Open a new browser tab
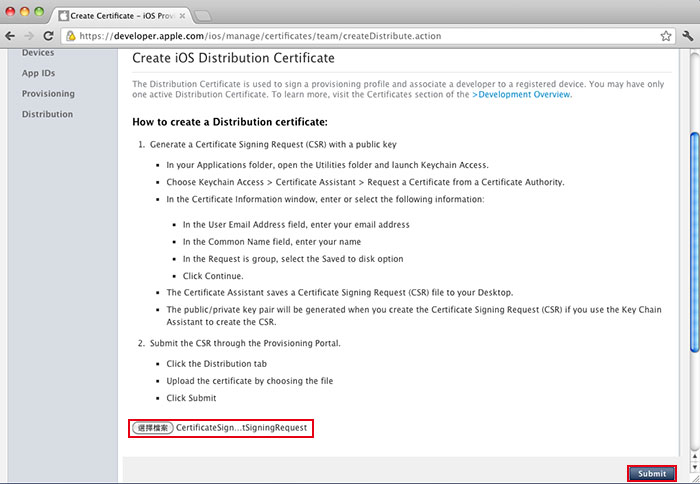 [203, 16]
